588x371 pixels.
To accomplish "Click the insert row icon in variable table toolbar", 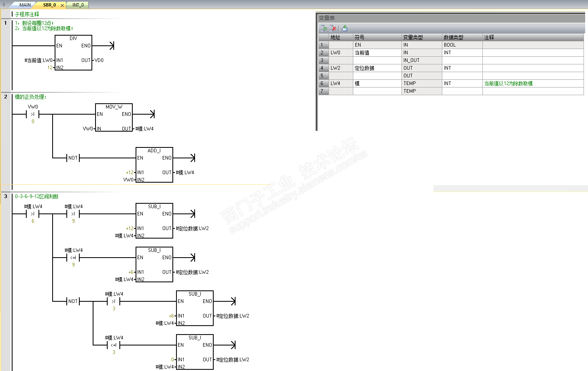I will click(x=323, y=28).
